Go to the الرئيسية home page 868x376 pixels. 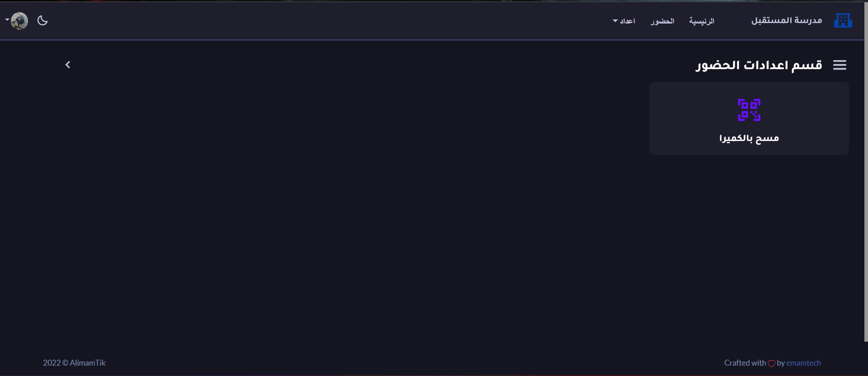702,21
